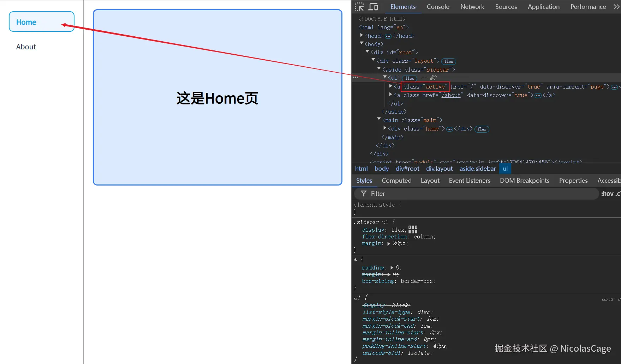Collapse the aside class sidebar node

tap(379, 69)
